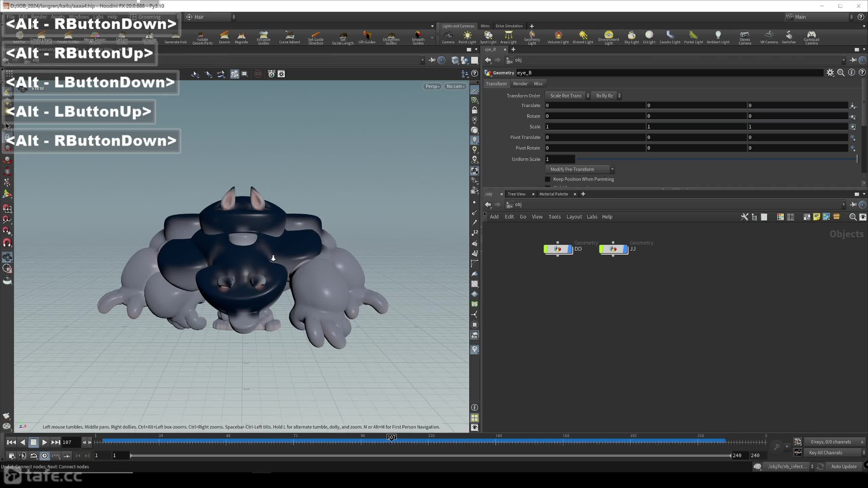The height and width of the screenshot is (488, 868).
Task: Add an Area Light
Action: (x=508, y=37)
